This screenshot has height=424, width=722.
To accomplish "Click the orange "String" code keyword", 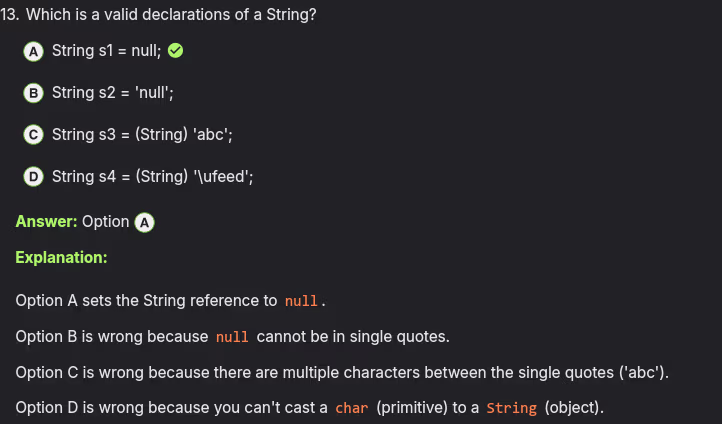I will [x=511, y=408].
